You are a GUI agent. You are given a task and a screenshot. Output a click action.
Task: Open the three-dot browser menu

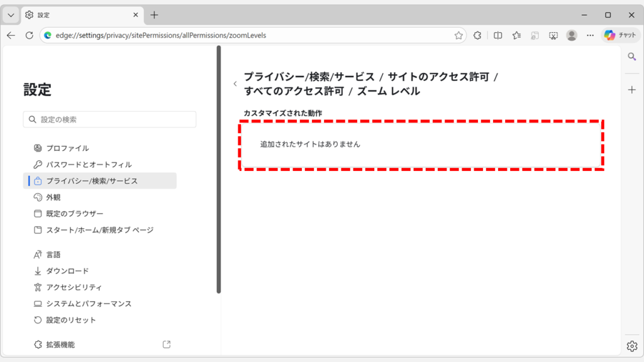click(x=590, y=36)
